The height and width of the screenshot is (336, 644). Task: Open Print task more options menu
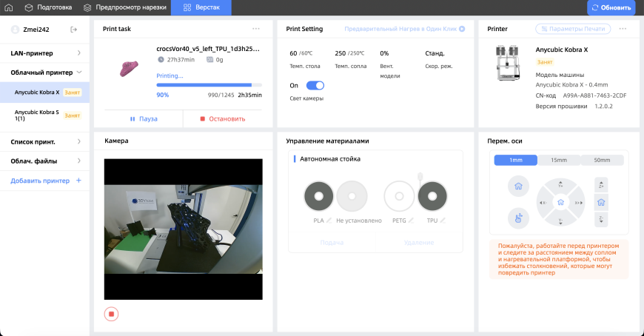coord(256,29)
